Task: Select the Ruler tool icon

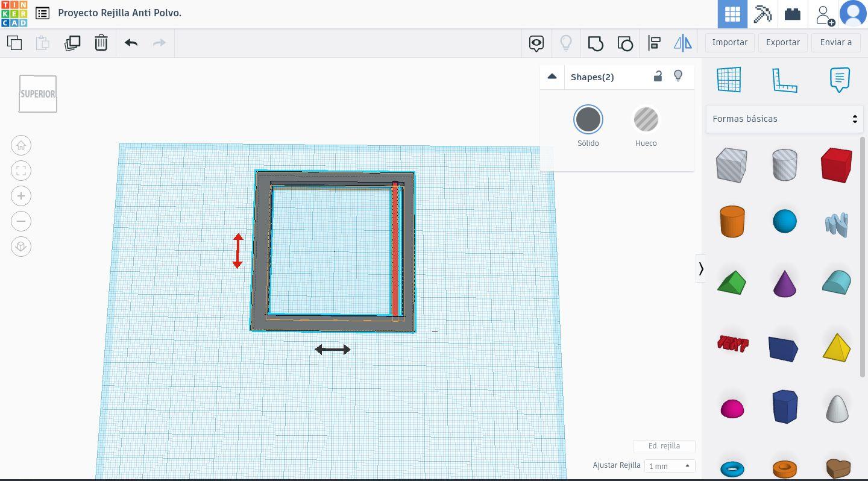Action: (x=784, y=80)
